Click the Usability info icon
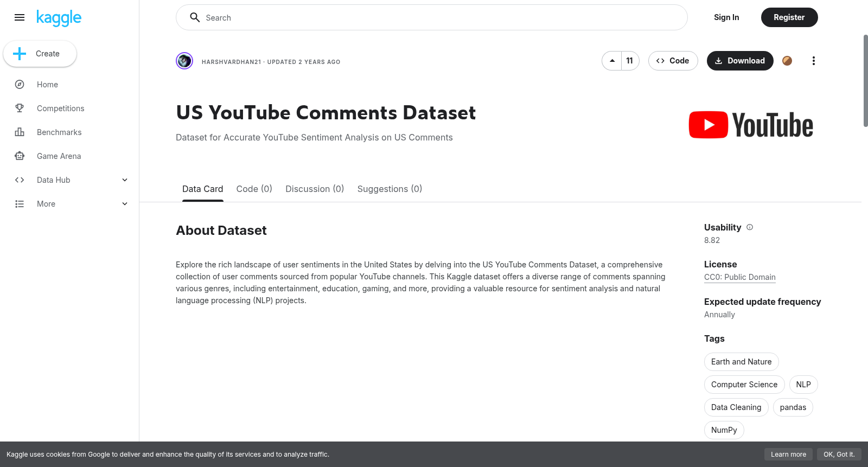The image size is (868, 467). pos(750,227)
